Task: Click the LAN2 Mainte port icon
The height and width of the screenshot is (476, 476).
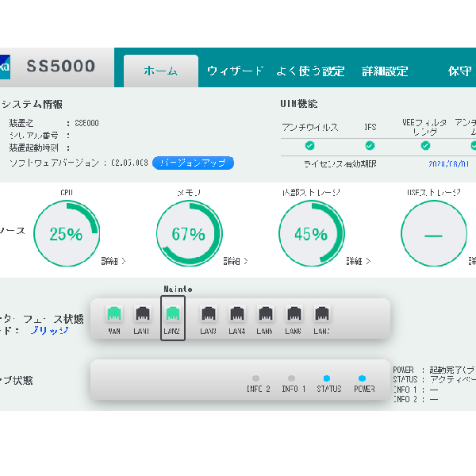Action: 172,313
